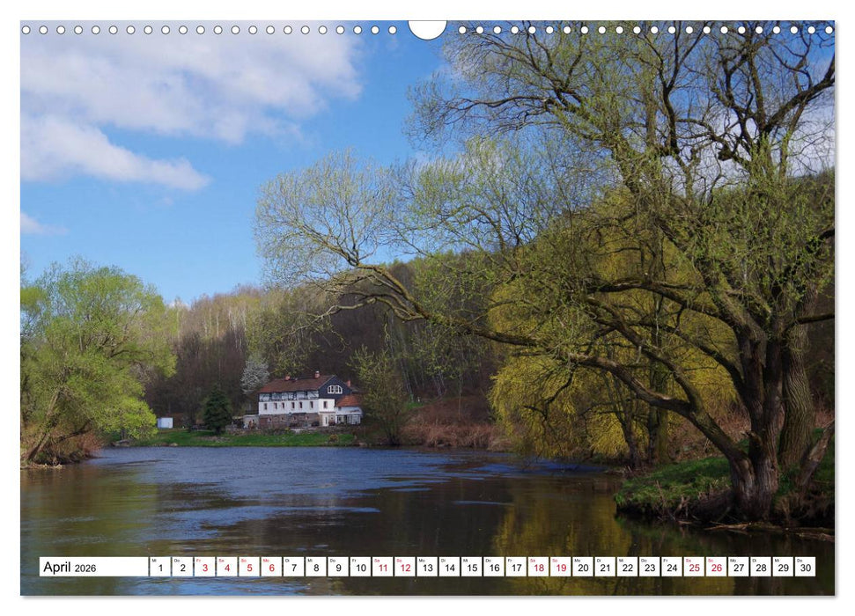Select date 22 in the day strip

627,568
